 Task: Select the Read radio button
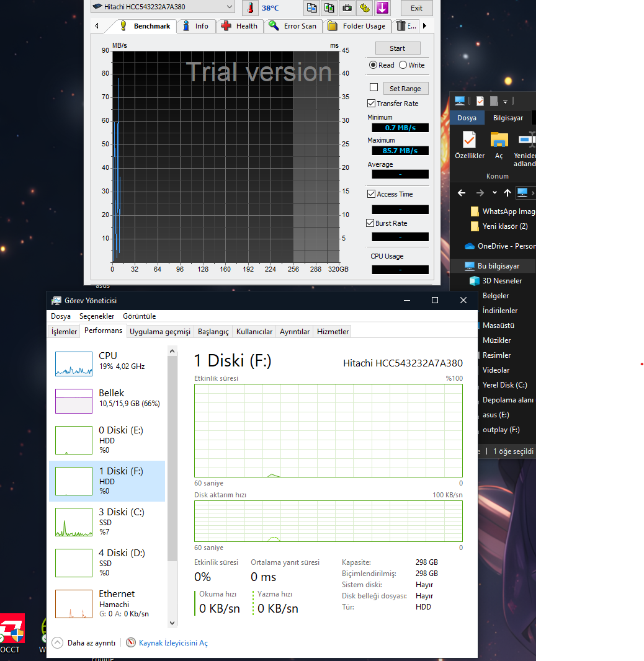point(373,65)
